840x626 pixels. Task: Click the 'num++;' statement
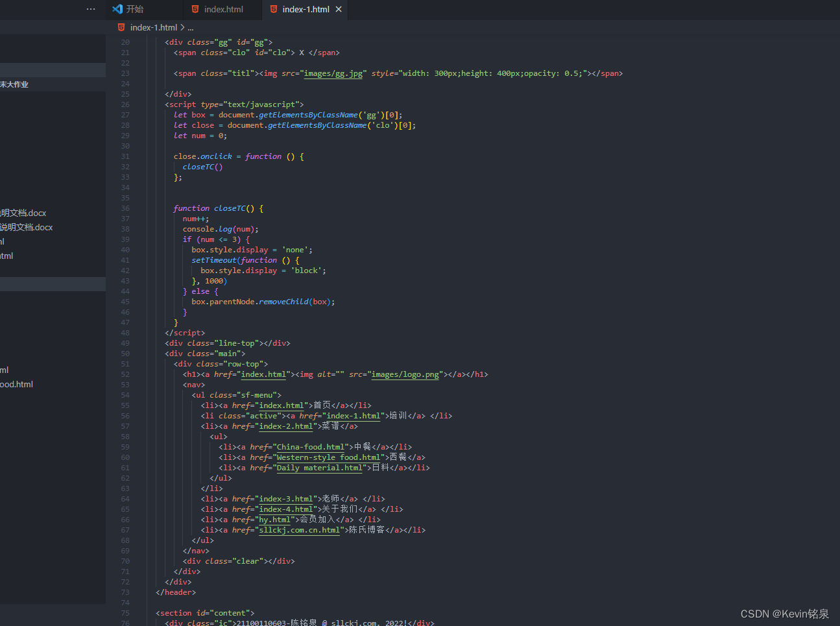pos(196,219)
